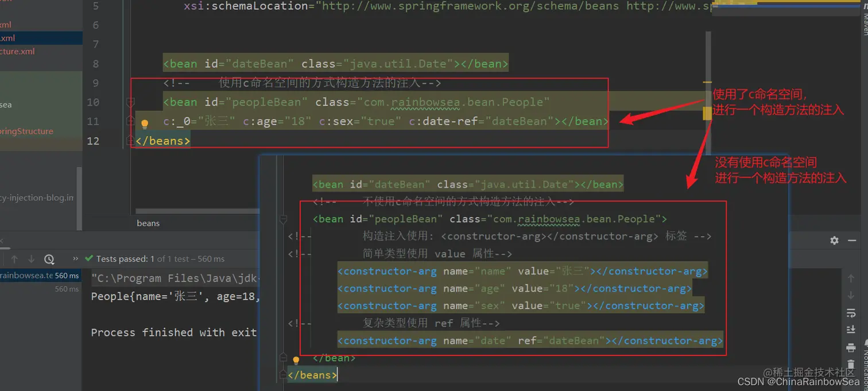Click the closing beans tag on line 12
The width and height of the screenshot is (868, 391).
[163, 141]
